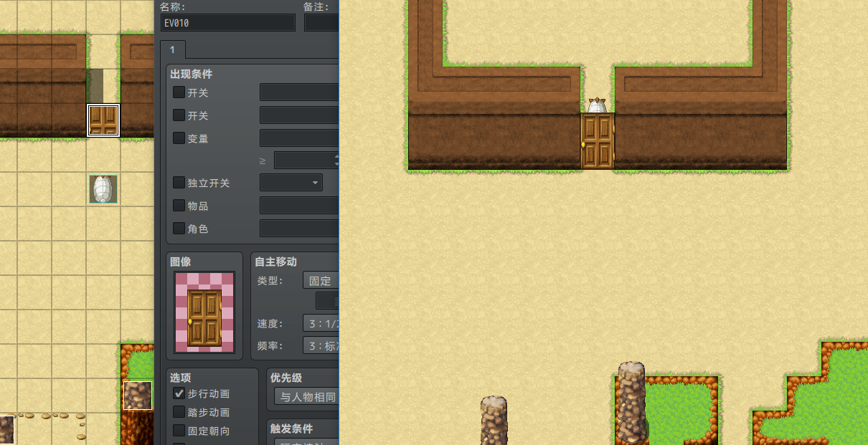Click the variable value box next to ≥
Screen dimensions: 868x445
(306, 160)
